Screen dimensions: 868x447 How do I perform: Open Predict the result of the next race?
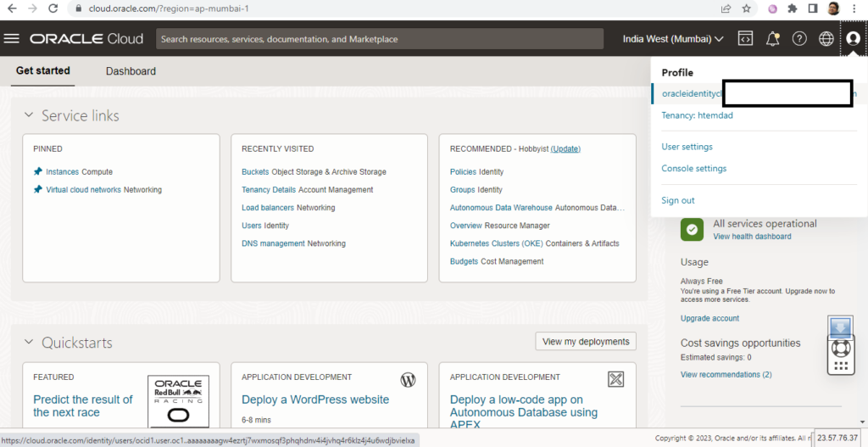click(x=83, y=406)
